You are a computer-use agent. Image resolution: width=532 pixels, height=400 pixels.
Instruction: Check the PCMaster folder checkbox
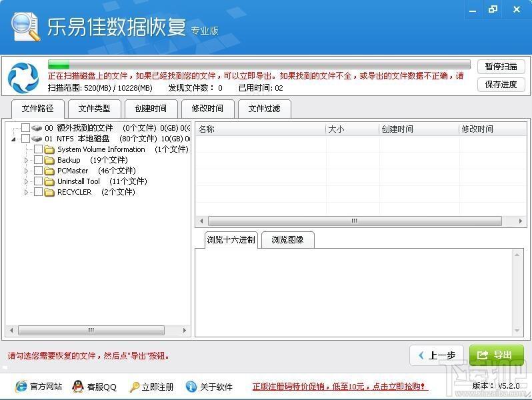pyautogui.click(x=38, y=171)
